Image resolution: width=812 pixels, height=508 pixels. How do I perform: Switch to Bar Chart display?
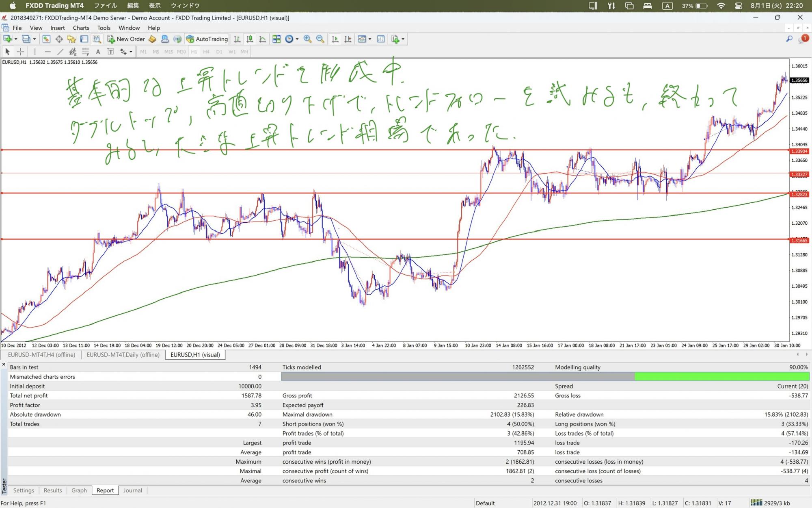tap(237, 39)
